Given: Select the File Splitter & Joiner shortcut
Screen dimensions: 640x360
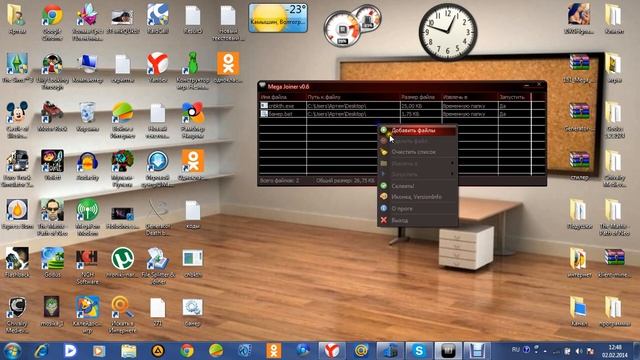Looking at the screenshot, I should pyautogui.click(x=158, y=266).
